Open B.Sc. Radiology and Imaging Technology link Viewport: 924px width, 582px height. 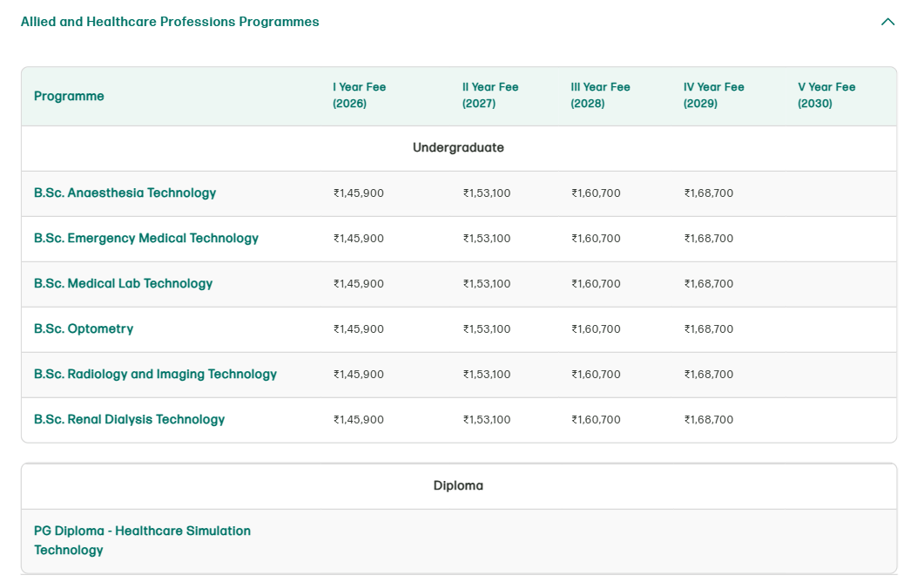pyautogui.click(x=156, y=374)
